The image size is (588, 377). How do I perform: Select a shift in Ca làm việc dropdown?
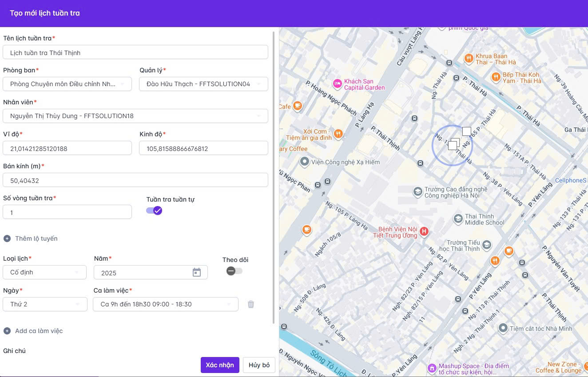click(165, 304)
